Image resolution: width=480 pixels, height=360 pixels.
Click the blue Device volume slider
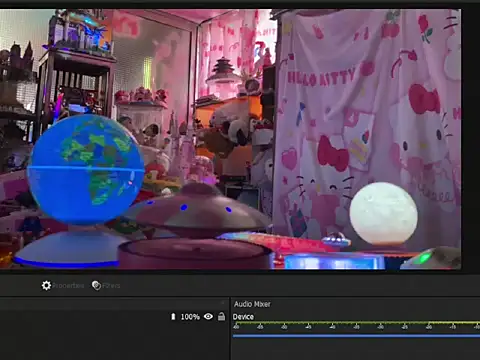pyautogui.click(x=356, y=336)
